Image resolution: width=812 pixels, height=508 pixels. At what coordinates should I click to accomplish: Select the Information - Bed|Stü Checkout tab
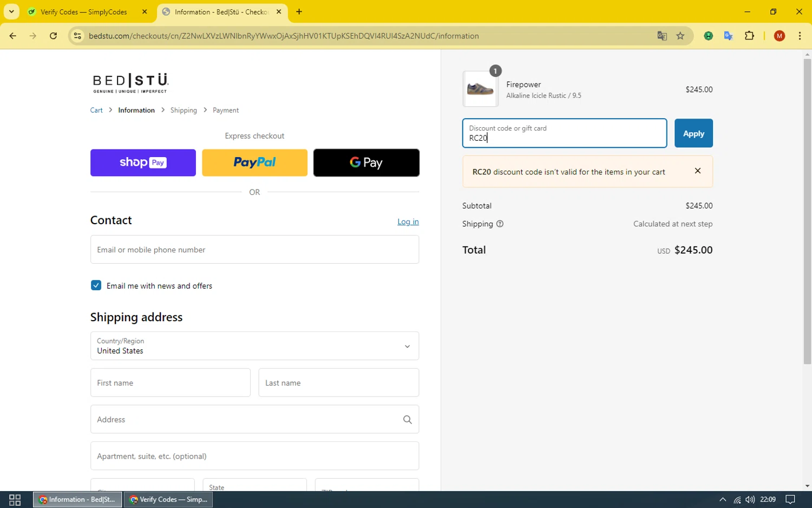click(x=222, y=12)
